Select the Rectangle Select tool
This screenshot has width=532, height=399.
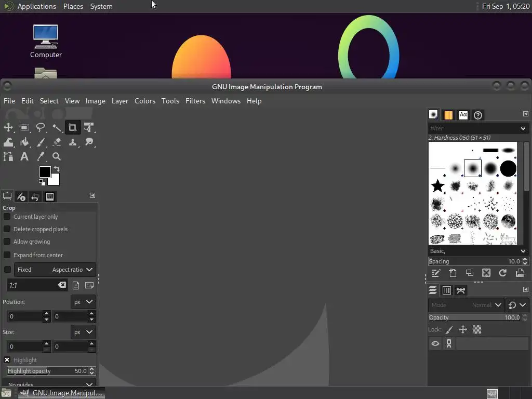coord(24,128)
